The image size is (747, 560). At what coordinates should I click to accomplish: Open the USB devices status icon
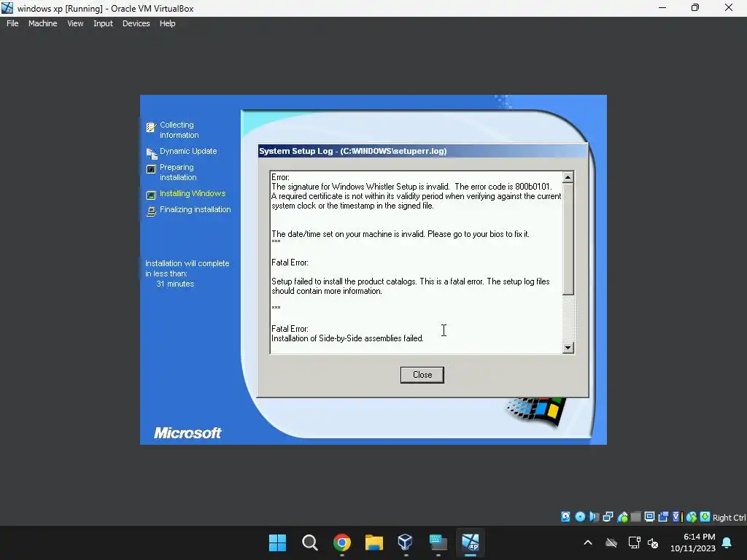[622, 517]
